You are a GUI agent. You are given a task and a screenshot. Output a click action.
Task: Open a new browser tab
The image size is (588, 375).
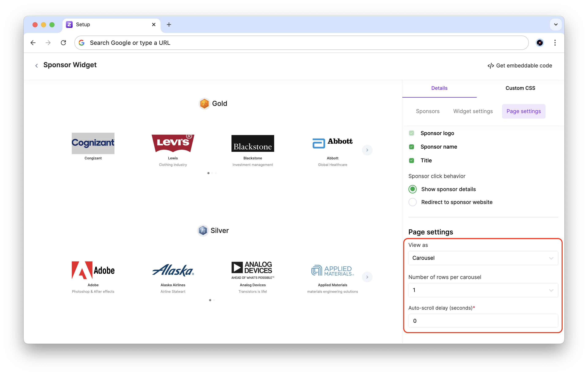pyautogui.click(x=169, y=25)
